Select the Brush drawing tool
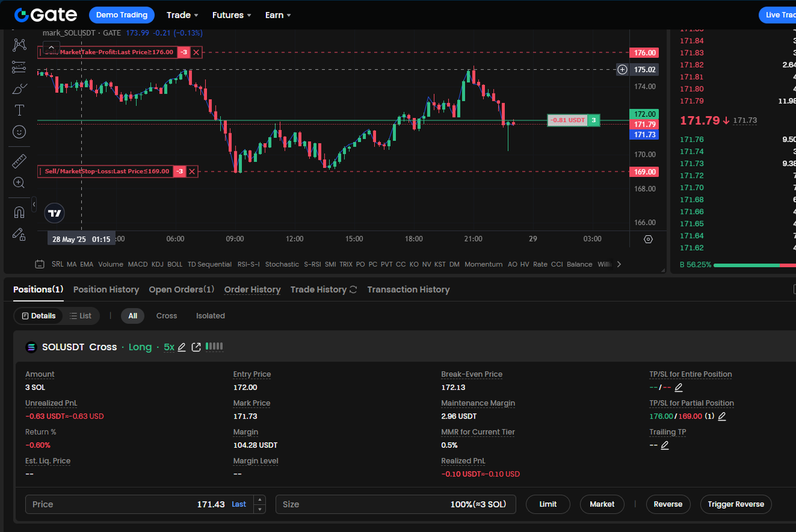This screenshot has width=796, height=532. click(x=19, y=88)
